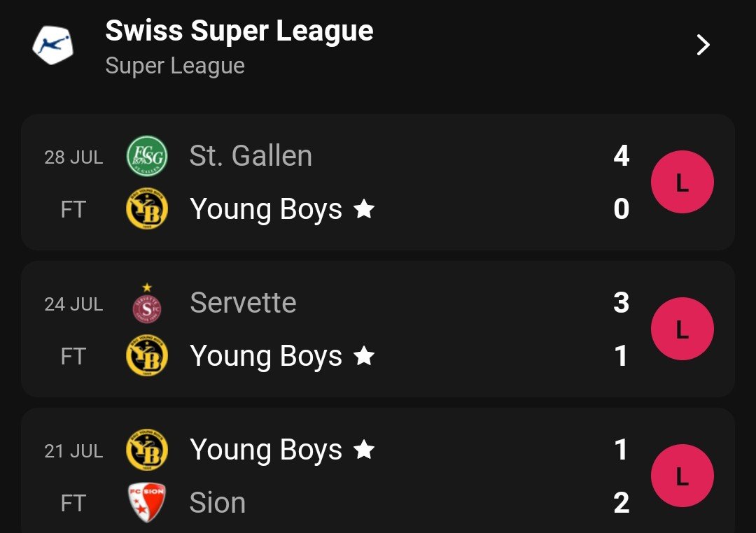Toggle favorite star for Young Boys on 28 JUL

point(364,209)
